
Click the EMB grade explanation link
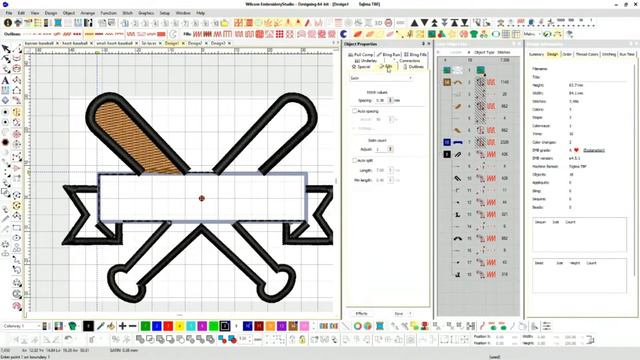[593, 150]
